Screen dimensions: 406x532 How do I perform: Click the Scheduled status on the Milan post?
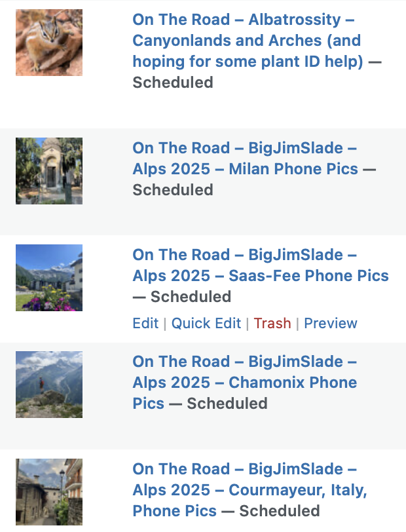coord(173,190)
